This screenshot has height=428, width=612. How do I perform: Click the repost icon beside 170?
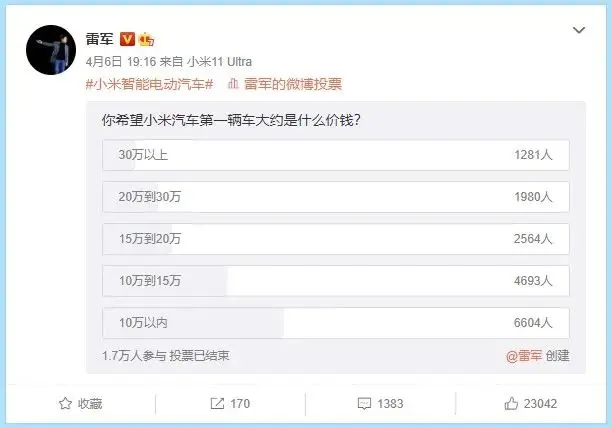pyautogui.click(x=217, y=403)
